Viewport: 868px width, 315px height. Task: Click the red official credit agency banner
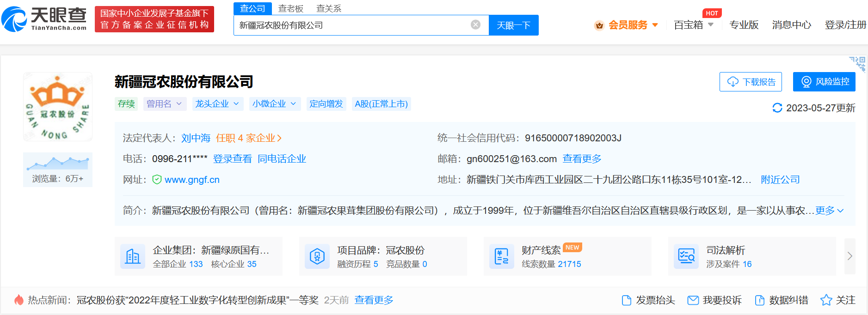click(154, 19)
